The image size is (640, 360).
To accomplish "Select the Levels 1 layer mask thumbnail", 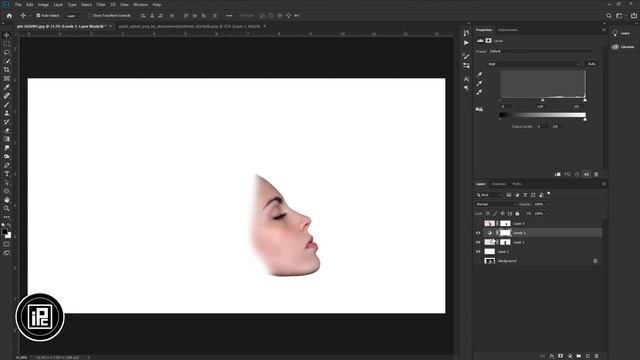I will coord(505,233).
